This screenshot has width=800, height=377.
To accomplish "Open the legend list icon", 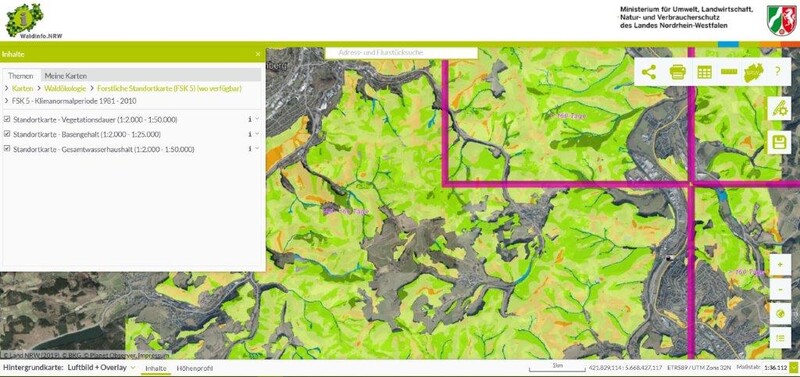I will [x=780, y=338].
